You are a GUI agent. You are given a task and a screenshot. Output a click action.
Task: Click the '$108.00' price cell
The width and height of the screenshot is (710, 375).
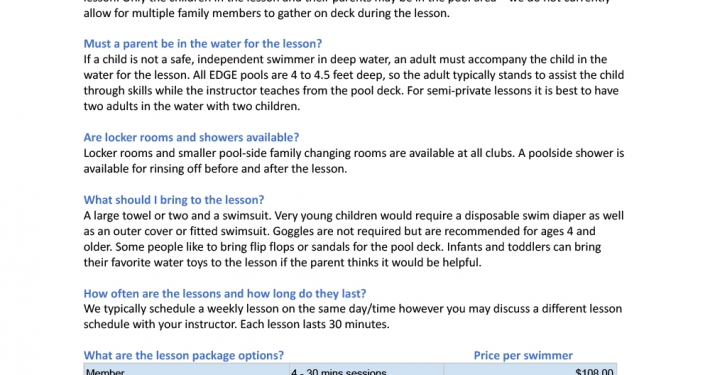coord(530,370)
